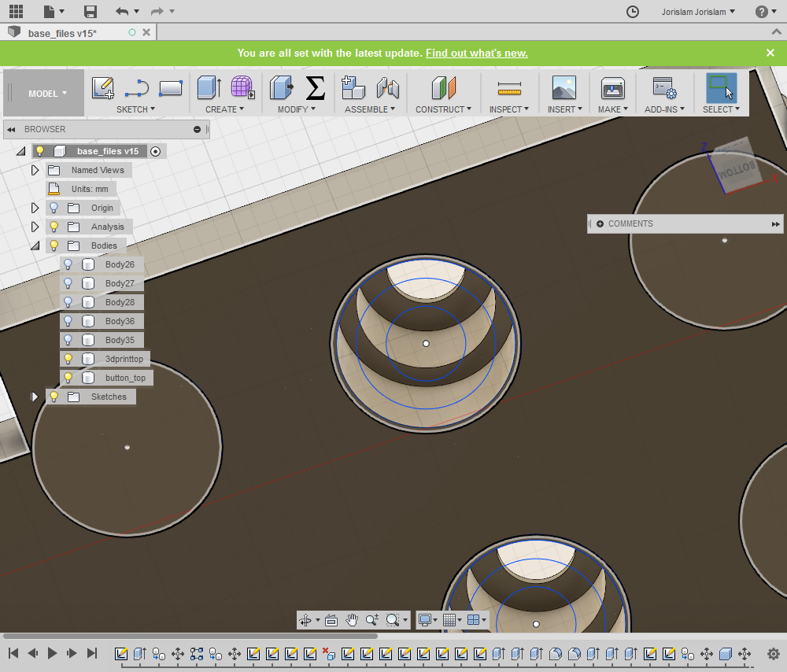This screenshot has width=787, height=672.
Task: Open the data panel grid icon
Action: [16, 11]
